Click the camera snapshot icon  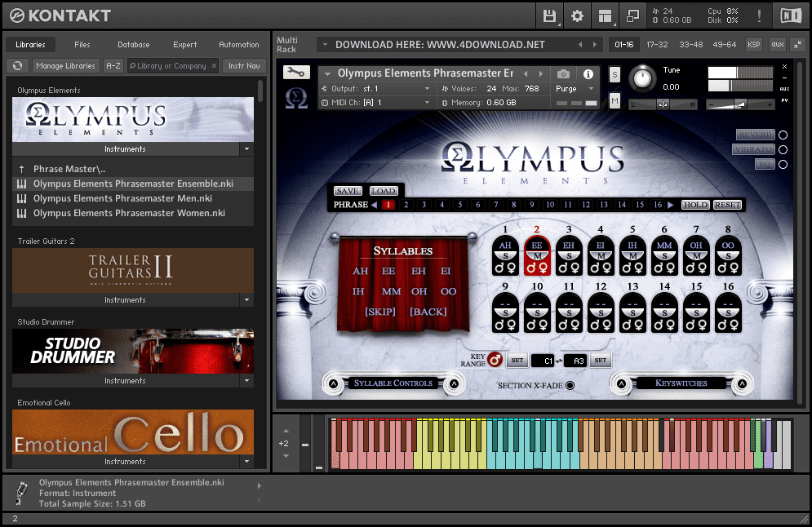click(x=563, y=74)
